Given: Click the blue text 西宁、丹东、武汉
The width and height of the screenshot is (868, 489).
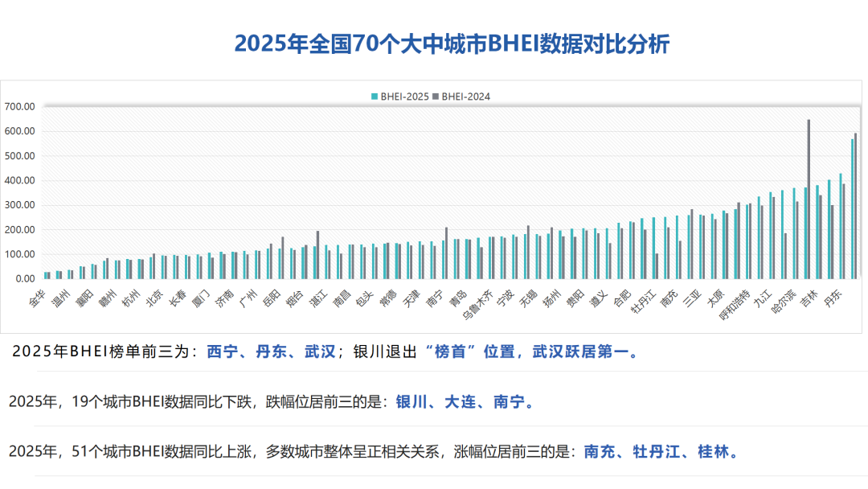Looking at the screenshot, I should [271, 352].
